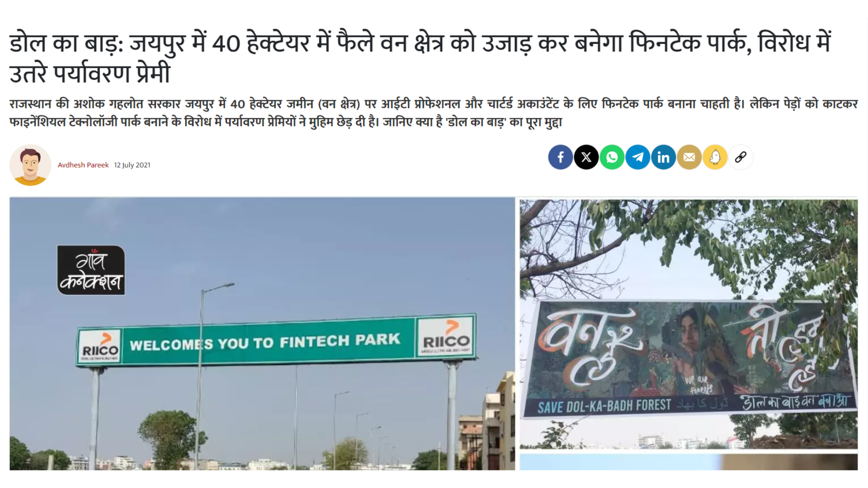This screenshot has width=868, height=488.
Task: Click the 'SAVE DOL-KA-BADH FOREST' banner text
Action: [604, 406]
